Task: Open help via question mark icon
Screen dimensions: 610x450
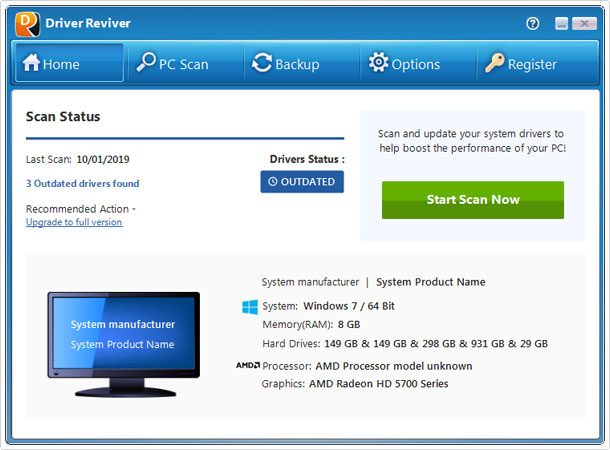Action: point(533,24)
